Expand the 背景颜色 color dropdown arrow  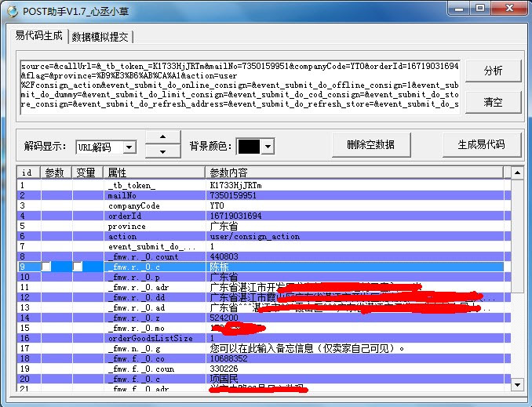[268, 147]
